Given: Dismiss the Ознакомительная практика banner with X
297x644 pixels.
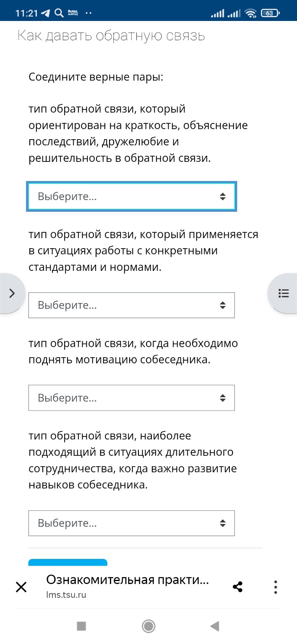Looking at the screenshot, I should point(21,587).
